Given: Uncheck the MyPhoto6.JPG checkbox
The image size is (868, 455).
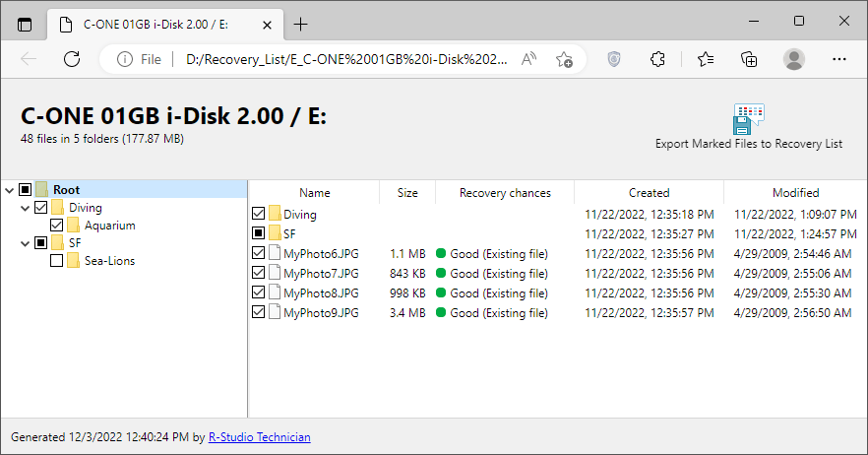Looking at the screenshot, I should 258,253.
